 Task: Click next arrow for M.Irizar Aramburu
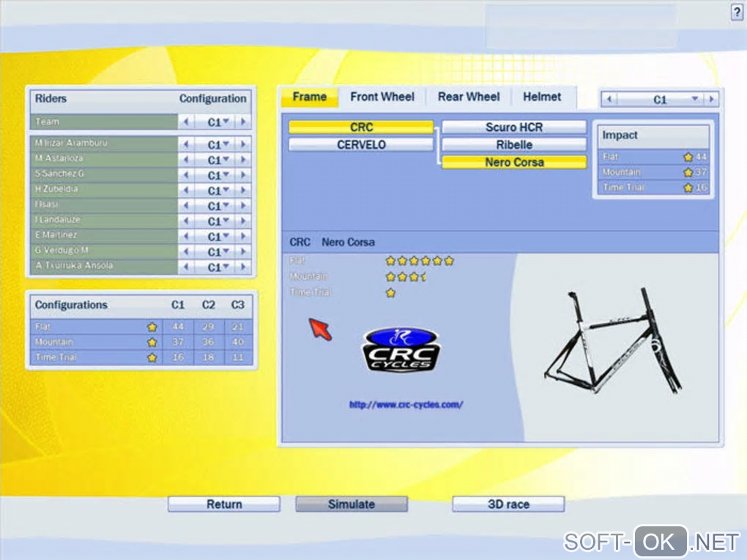point(243,143)
